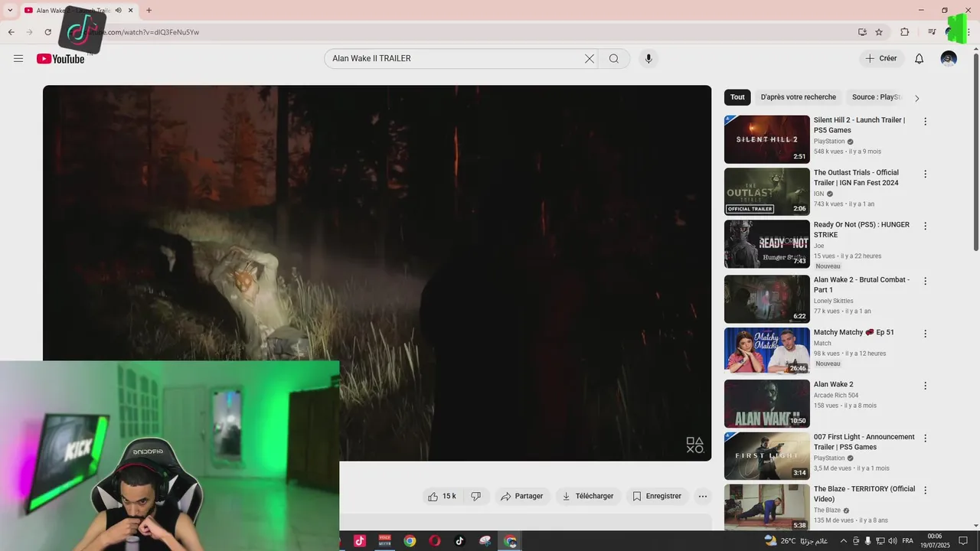The height and width of the screenshot is (551, 980).
Task: Show hidden tray icons chevron
Action: [844, 541]
